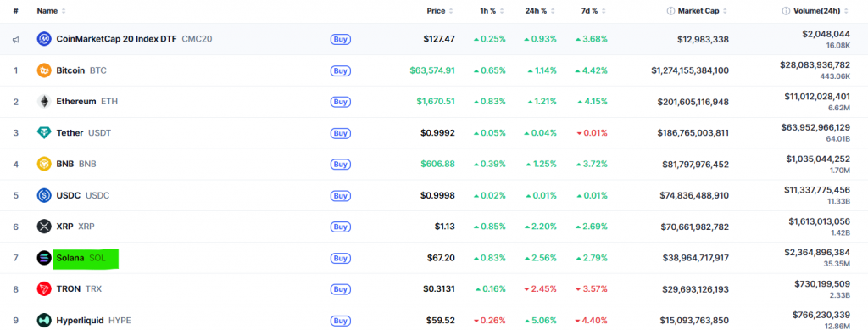The width and height of the screenshot is (868, 330).
Task: Open the Bitcoin BTC name link
Action: pyautogui.click(x=81, y=70)
